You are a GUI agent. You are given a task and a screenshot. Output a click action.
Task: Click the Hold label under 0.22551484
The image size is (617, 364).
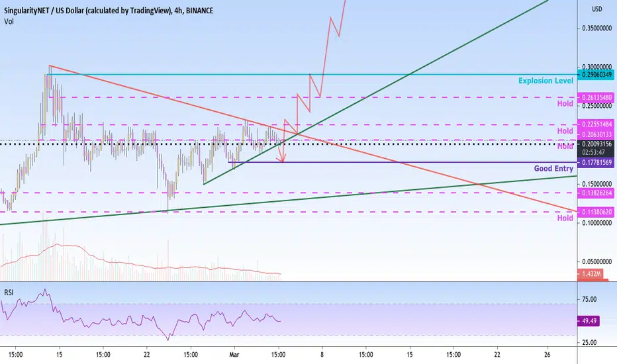pos(565,130)
